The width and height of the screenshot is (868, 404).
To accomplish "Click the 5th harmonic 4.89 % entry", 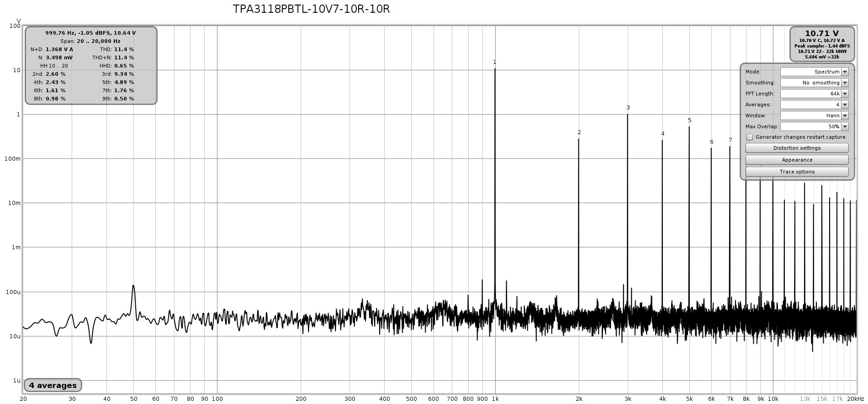I will click(x=118, y=82).
